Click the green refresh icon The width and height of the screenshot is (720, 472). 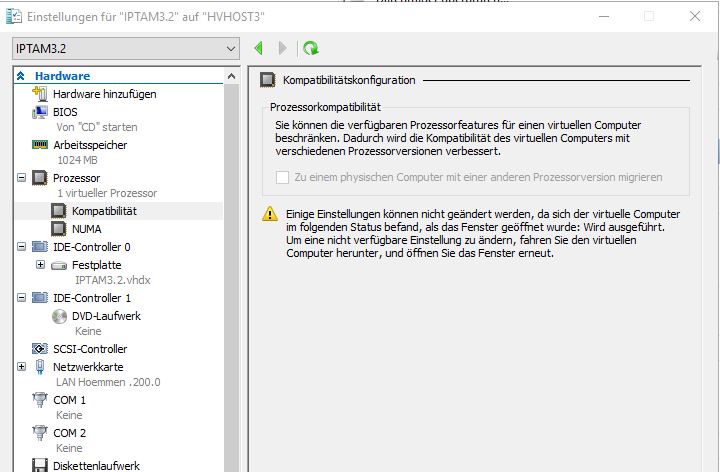click(311, 48)
